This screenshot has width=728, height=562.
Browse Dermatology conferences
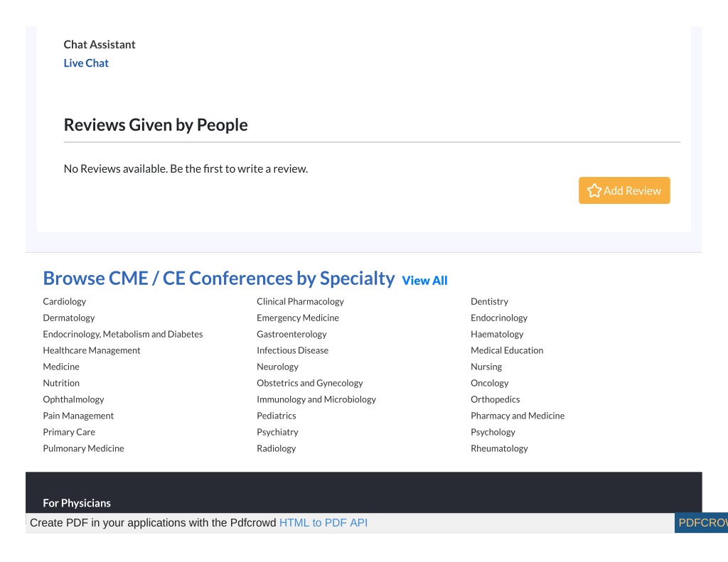point(69,318)
